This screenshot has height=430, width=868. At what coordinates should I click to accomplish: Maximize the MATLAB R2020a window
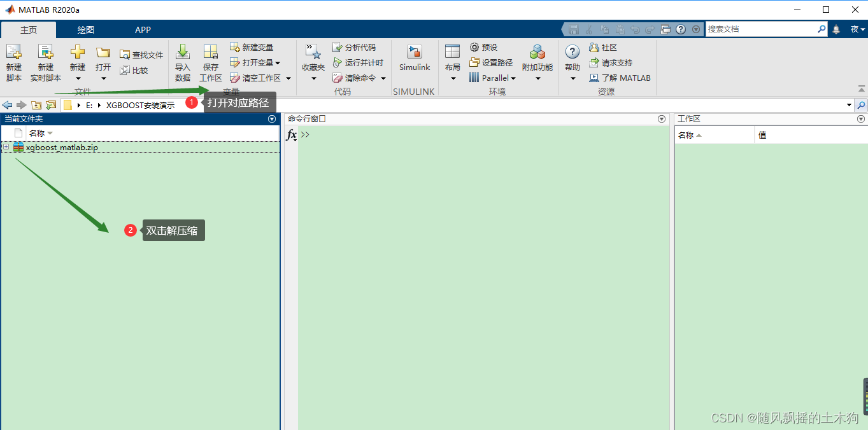pos(826,10)
